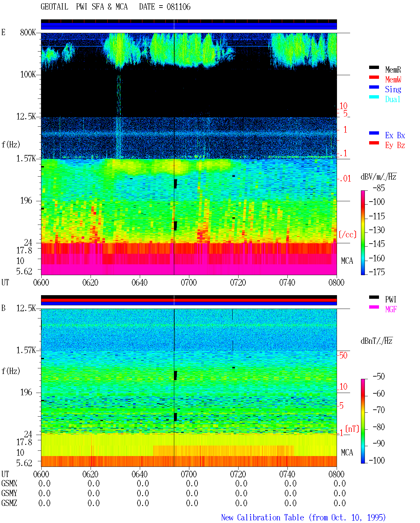Click the red [nT] unit label
The width and height of the screenshot is (420, 523).
(x=352, y=429)
